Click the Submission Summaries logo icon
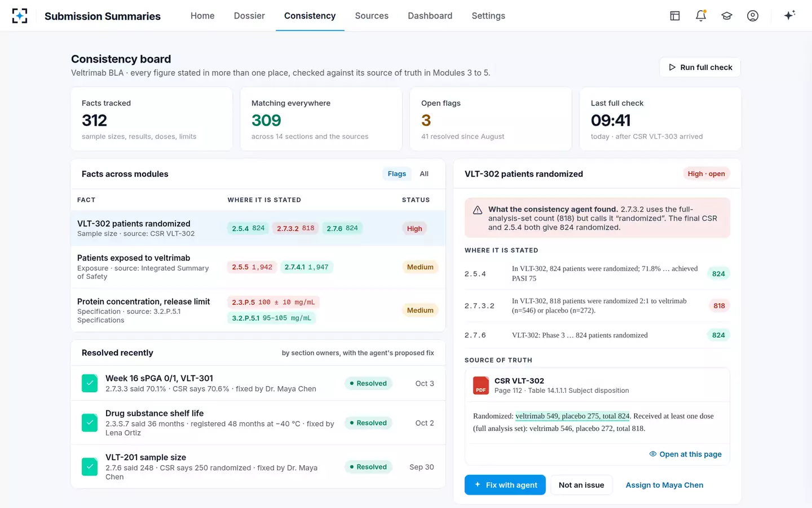The height and width of the screenshot is (508, 812). (x=20, y=16)
